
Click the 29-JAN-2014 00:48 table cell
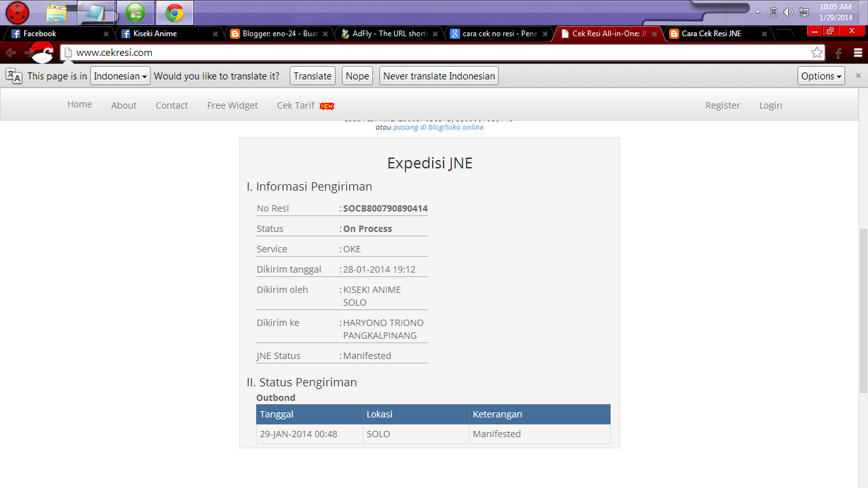[x=309, y=434]
